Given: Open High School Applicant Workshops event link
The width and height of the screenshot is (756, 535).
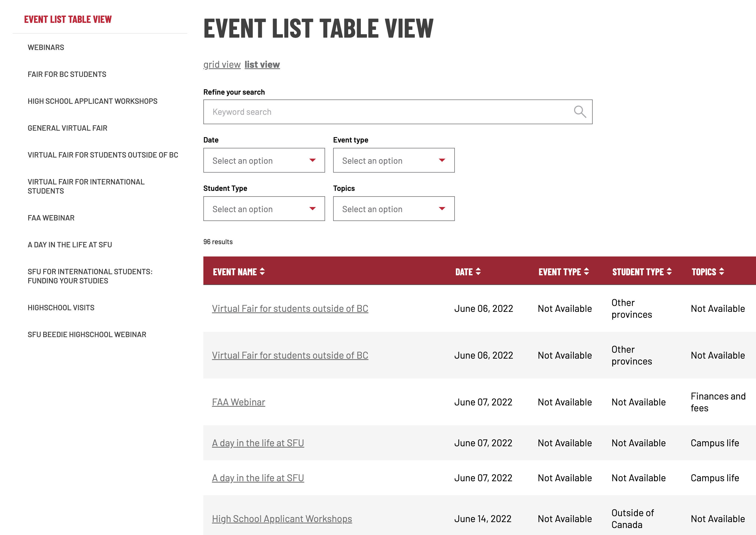Looking at the screenshot, I should coord(282,519).
